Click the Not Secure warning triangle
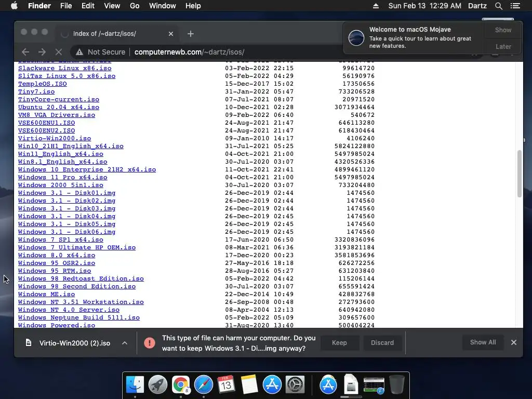 point(79,52)
